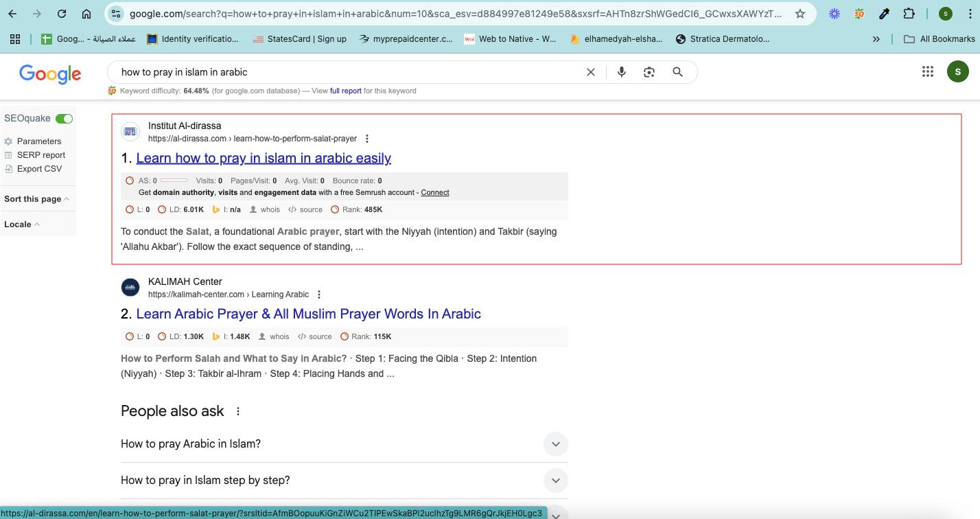The width and height of the screenshot is (980, 519).
Task: Click the AS authority score bar
Action: tap(174, 181)
